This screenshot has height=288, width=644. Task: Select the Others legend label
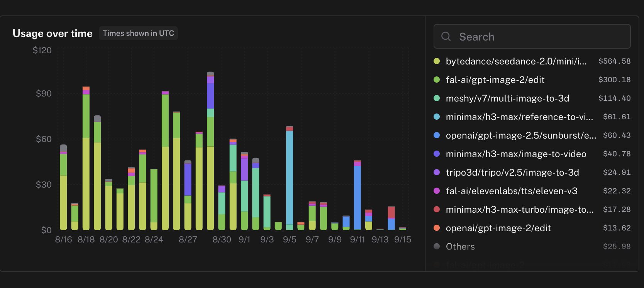tap(460, 246)
